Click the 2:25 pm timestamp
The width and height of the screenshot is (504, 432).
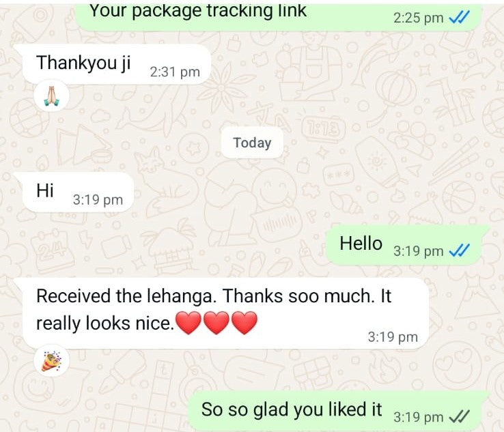pyautogui.click(x=418, y=17)
